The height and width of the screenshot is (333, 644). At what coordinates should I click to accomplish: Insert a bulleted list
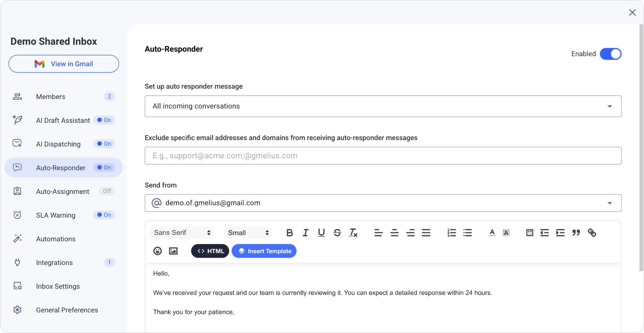(x=467, y=233)
